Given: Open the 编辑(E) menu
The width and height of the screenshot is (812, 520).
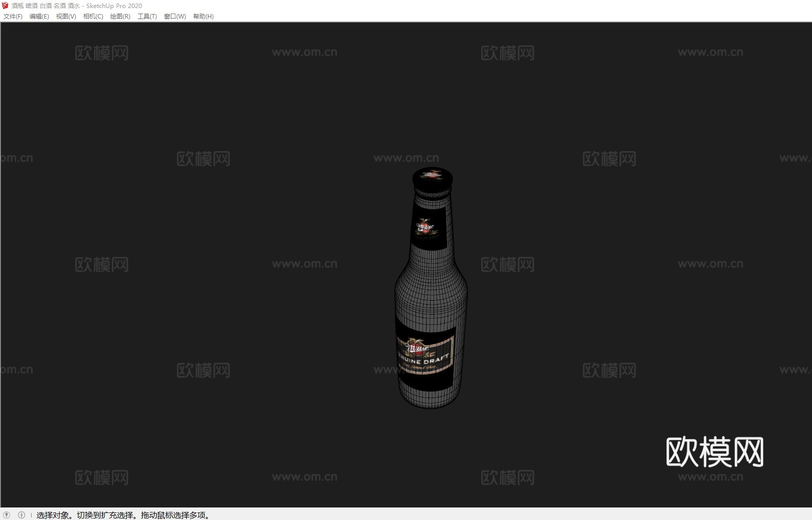Looking at the screenshot, I should click(39, 17).
